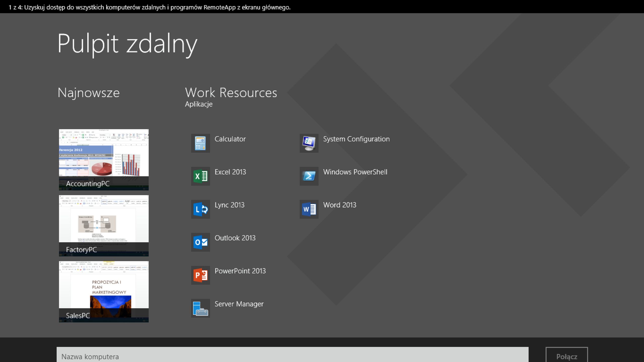Open the Calculator app icon

click(200, 143)
